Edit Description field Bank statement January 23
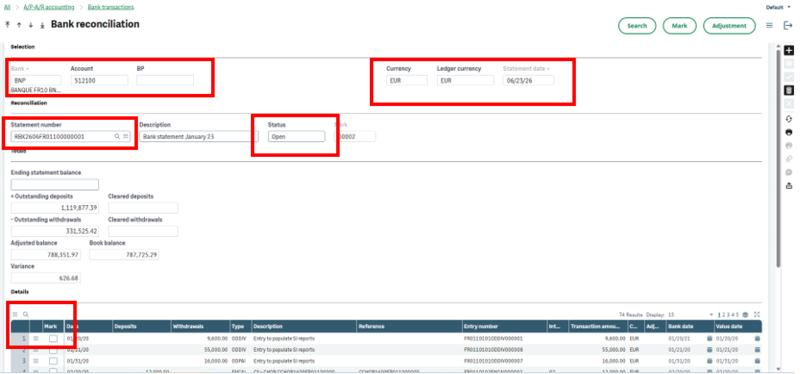 [x=198, y=137]
